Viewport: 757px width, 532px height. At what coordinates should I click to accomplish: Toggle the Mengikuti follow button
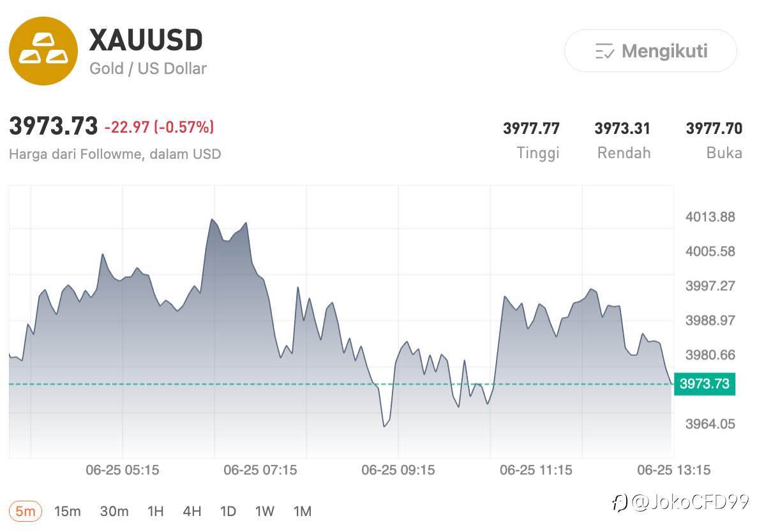[x=650, y=50]
